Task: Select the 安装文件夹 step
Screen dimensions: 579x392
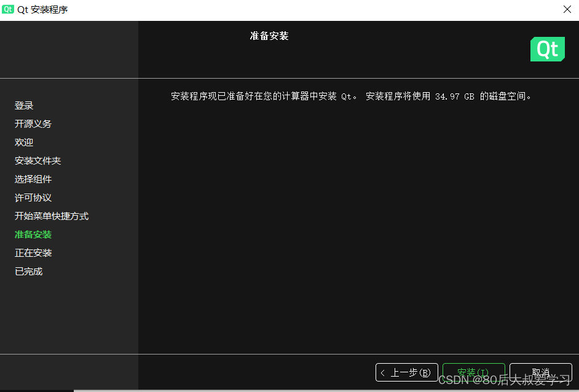Action: (x=37, y=160)
